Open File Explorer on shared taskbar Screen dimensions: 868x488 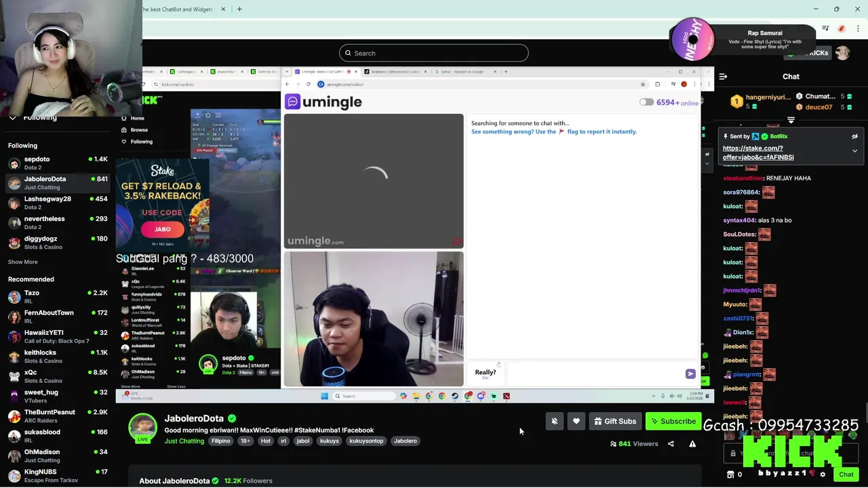pos(416,396)
